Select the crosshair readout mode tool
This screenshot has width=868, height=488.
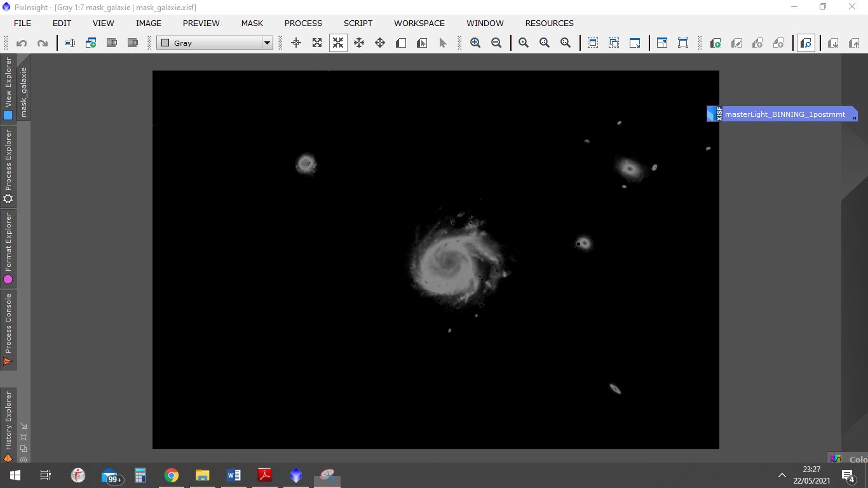[x=296, y=43]
